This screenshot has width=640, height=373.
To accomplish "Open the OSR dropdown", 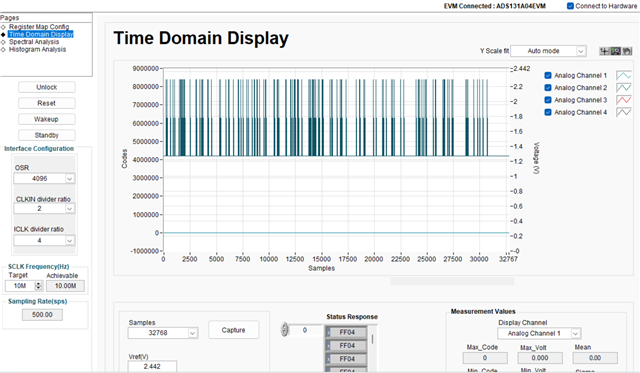I will (x=44, y=179).
